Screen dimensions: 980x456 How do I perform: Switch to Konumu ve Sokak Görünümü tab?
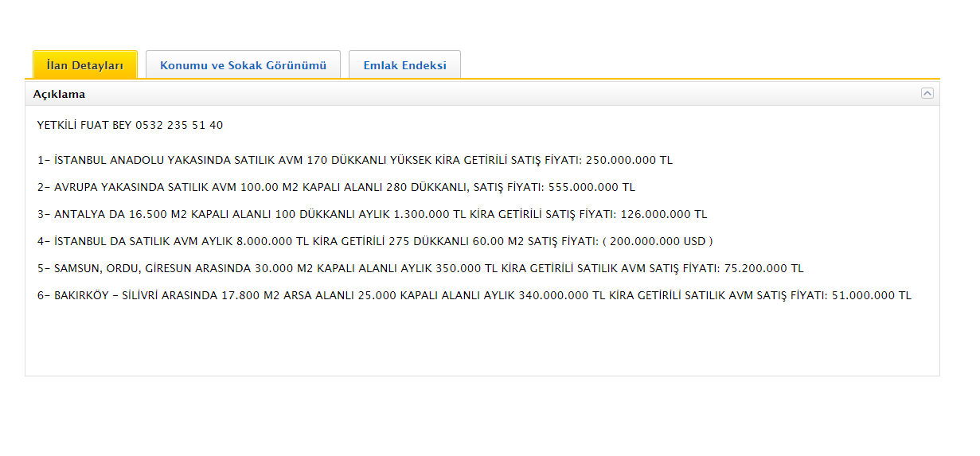click(243, 65)
